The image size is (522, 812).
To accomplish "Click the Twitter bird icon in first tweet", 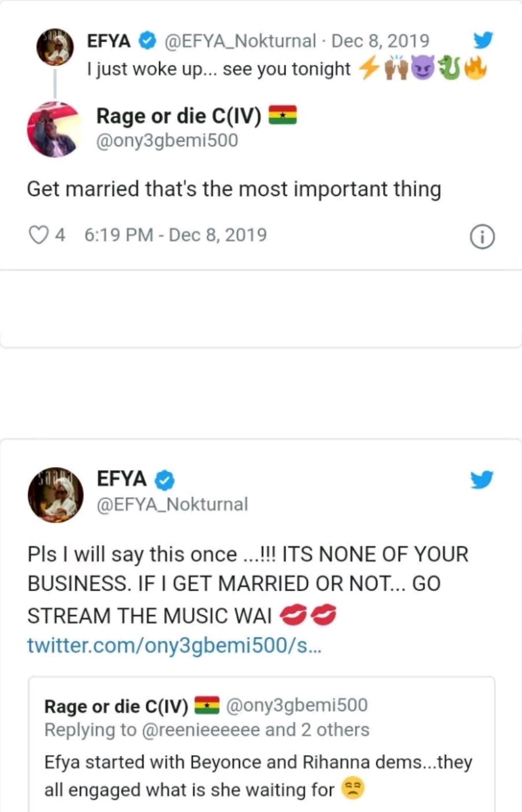I will [x=483, y=40].
